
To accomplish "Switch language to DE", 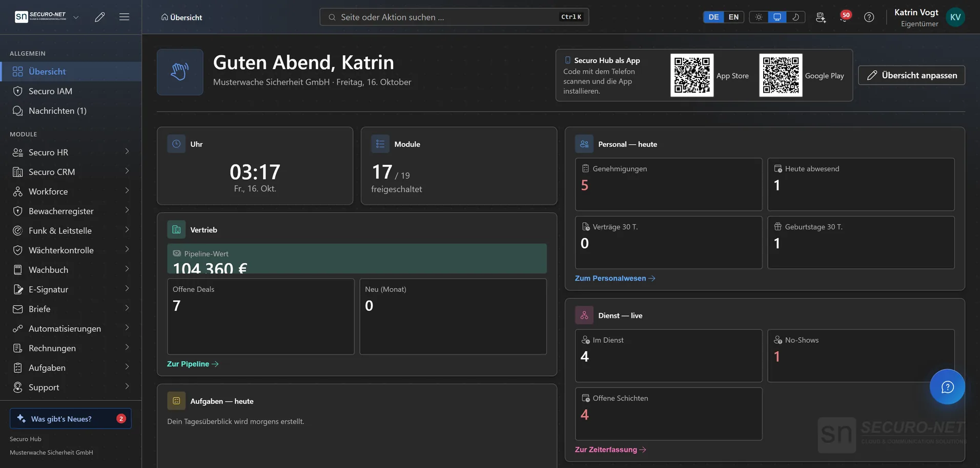I will tap(713, 17).
